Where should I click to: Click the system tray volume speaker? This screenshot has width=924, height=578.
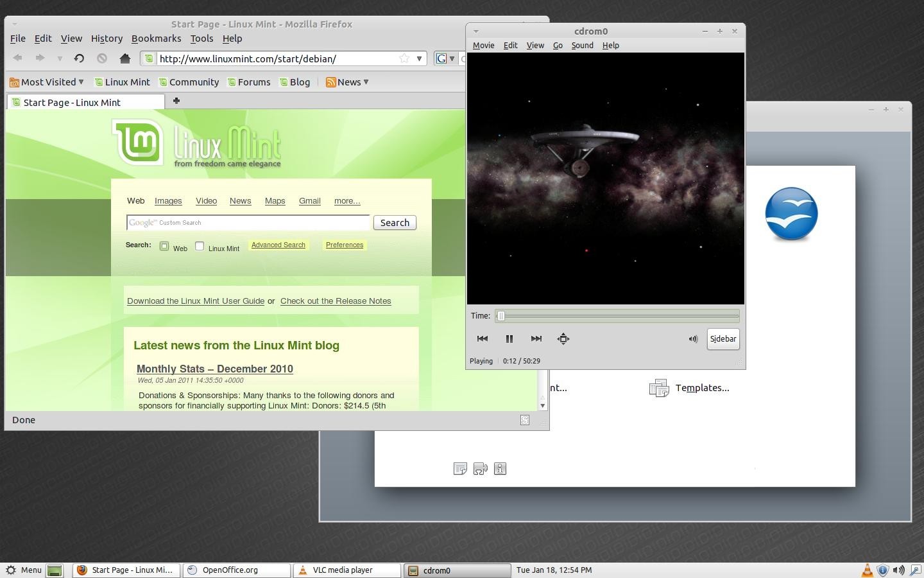click(898, 570)
